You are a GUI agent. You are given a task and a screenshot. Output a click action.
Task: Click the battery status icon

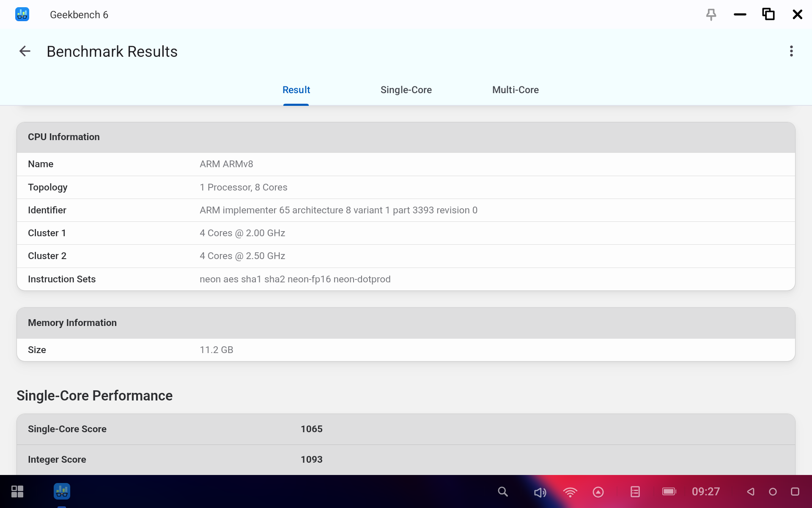[x=669, y=491]
